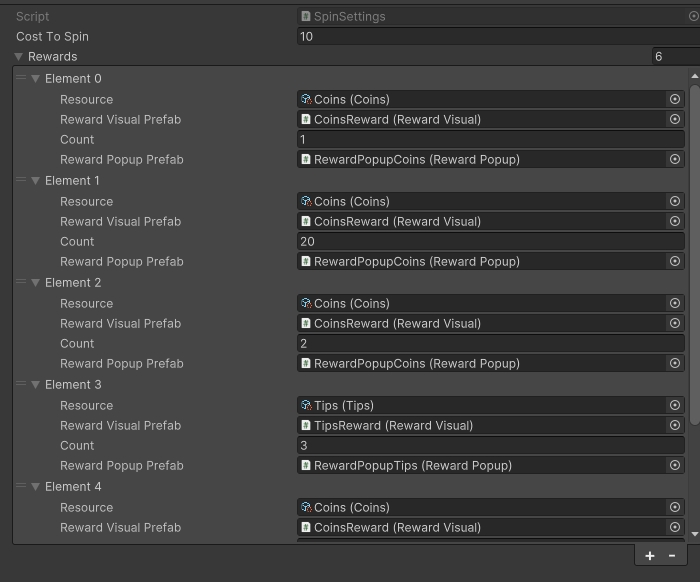Open object picker for Element 4 Reward Visual Prefab
Viewport: 700px width, 582px height.
[x=675, y=527]
